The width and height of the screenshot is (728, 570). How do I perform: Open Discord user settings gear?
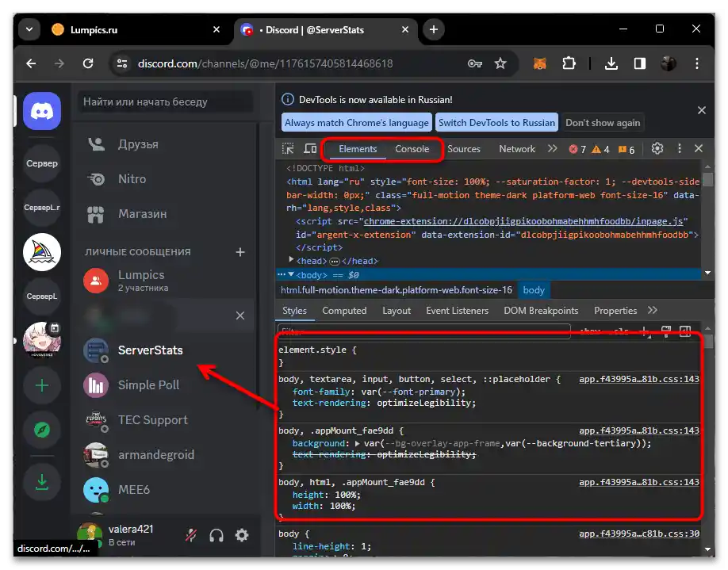242,535
